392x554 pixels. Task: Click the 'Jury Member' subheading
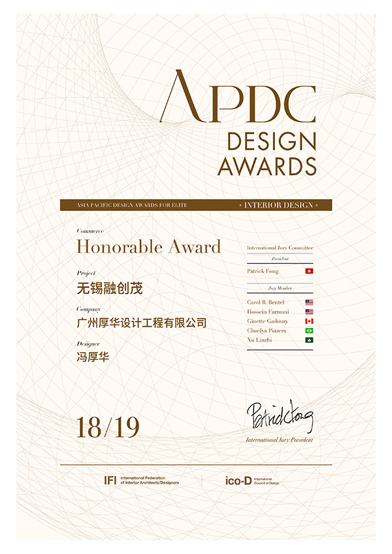pos(280,288)
